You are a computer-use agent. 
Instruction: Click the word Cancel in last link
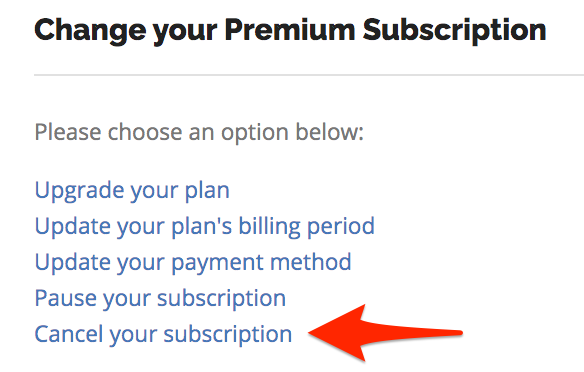click(69, 334)
